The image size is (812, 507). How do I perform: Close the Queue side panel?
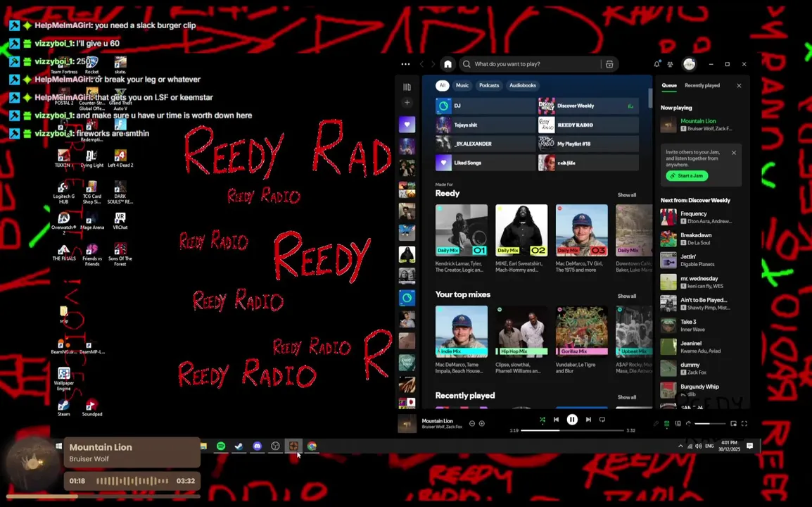click(x=739, y=85)
